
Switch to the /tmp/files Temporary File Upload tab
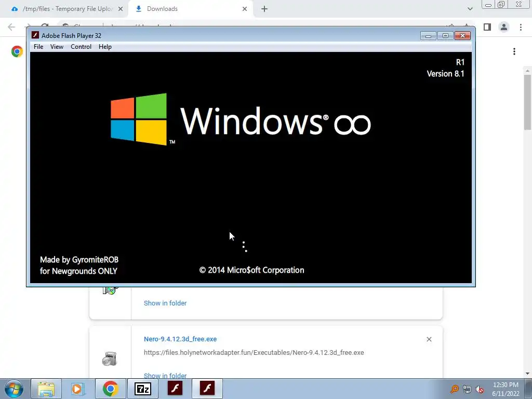67,9
